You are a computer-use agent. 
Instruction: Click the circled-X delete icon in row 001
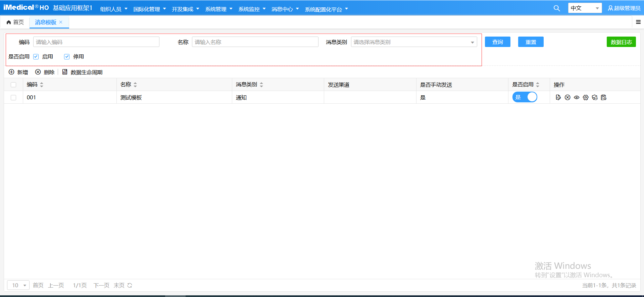567,97
